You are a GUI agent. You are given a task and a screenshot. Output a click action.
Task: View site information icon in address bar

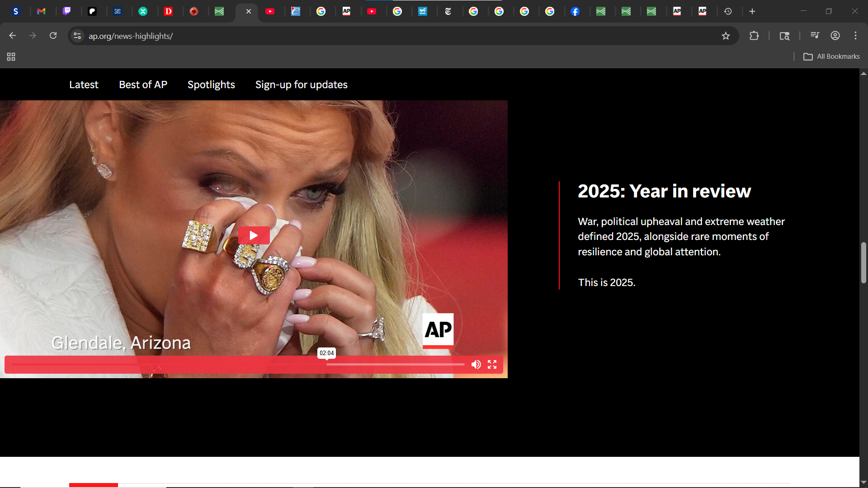77,36
